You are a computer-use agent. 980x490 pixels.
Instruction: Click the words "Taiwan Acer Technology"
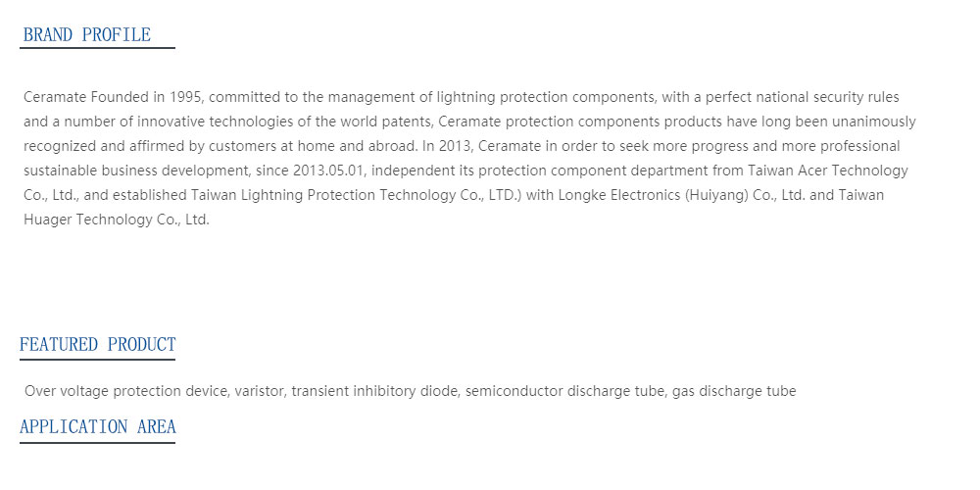pyautogui.click(x=827, y=171)
